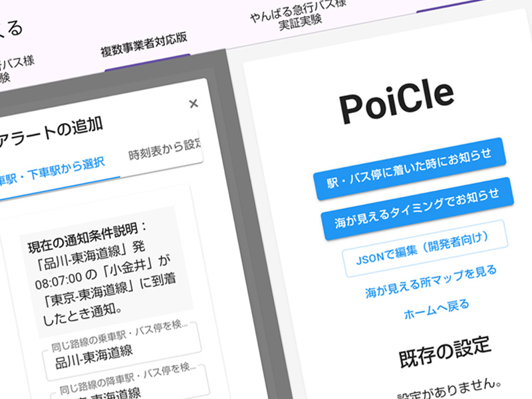Click JSONで編集（開発者向け）button
Viewport: 532px width, 399px height.
424,249
